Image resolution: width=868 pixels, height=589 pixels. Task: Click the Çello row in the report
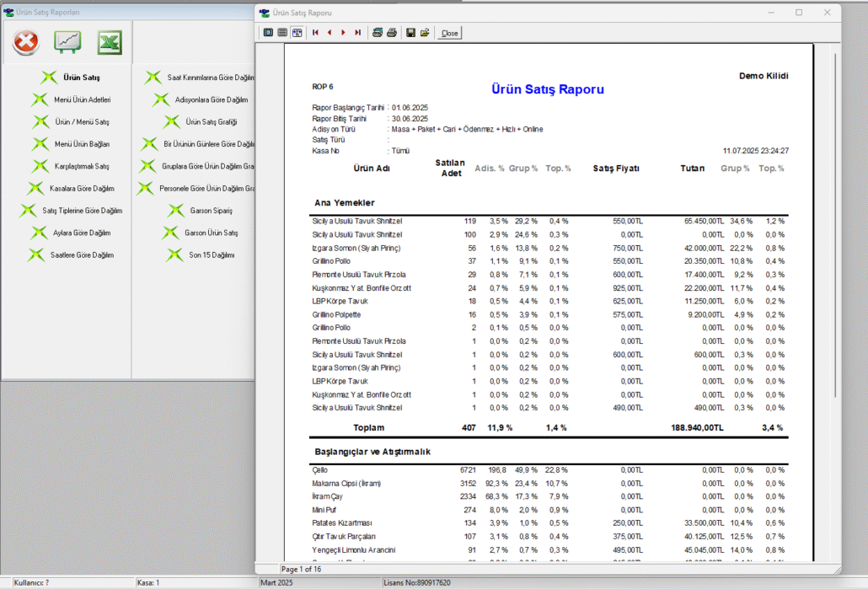tap(548, 470)
